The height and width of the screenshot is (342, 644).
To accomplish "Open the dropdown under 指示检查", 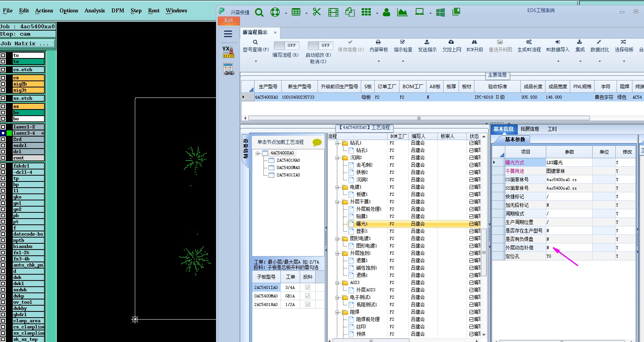I will [403, 61].
